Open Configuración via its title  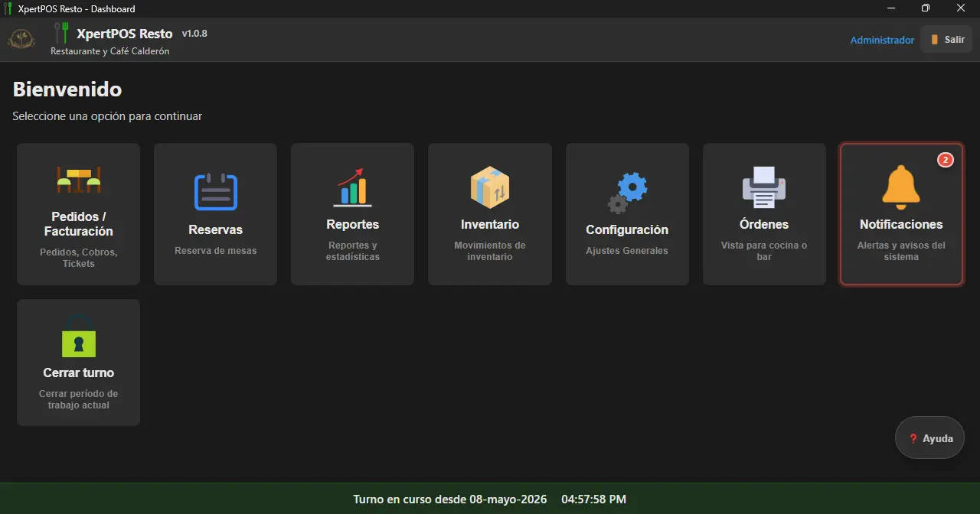pos(627,229)
